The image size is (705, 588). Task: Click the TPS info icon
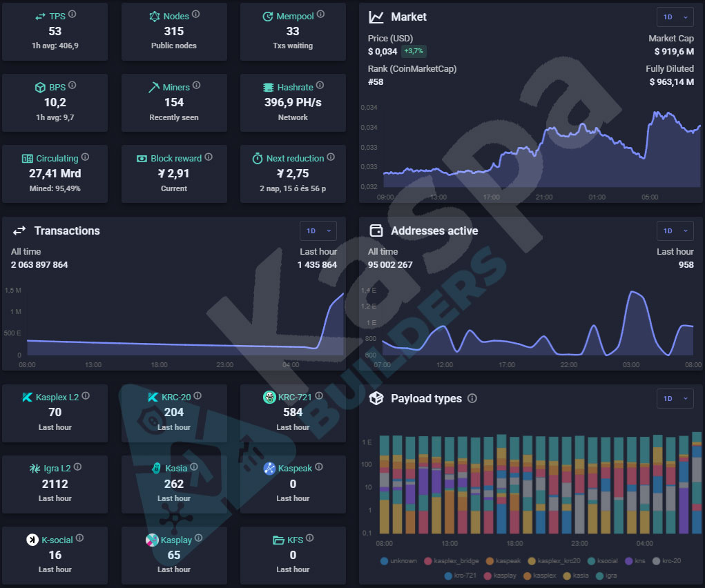point(72,14)
